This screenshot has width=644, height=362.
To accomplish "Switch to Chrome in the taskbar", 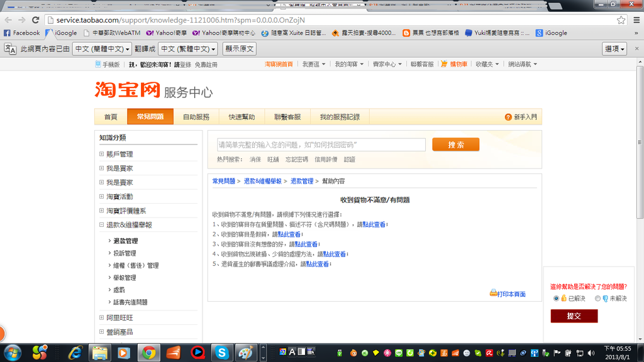I will coord(148,353).
